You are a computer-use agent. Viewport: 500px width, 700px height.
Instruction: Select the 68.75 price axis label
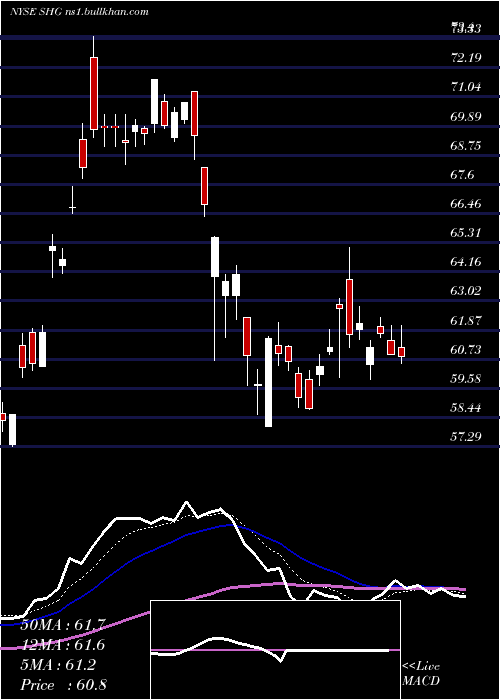click(466, 145)
